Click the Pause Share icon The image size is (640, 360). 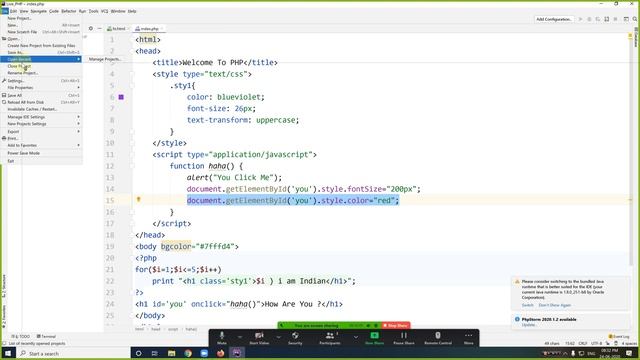click(x=404, y=336)
